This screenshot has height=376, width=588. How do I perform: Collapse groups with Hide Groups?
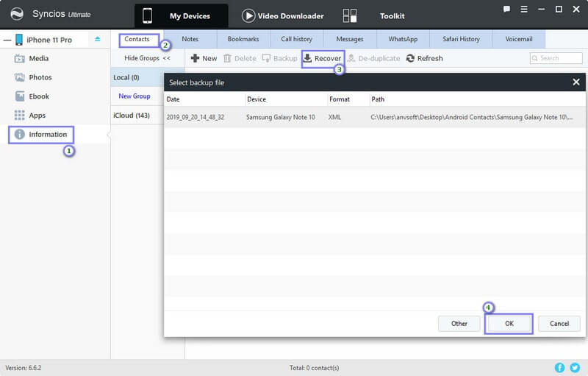(148, 58)
